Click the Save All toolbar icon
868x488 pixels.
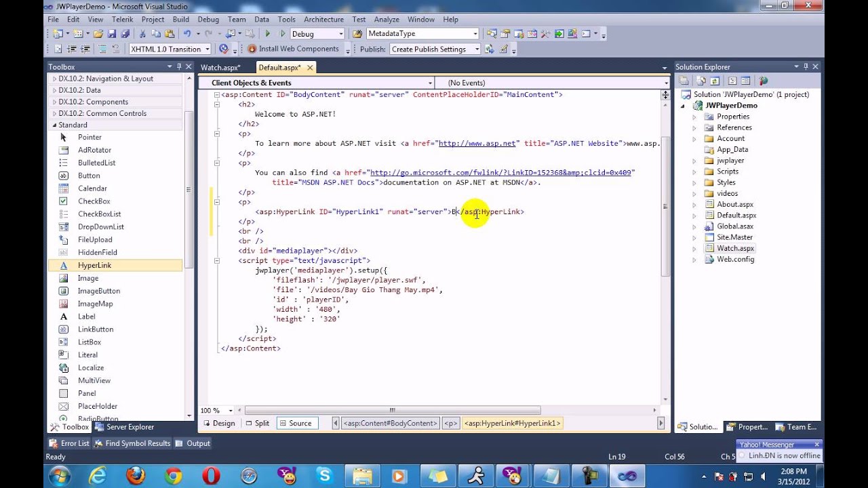pos(125,33)
